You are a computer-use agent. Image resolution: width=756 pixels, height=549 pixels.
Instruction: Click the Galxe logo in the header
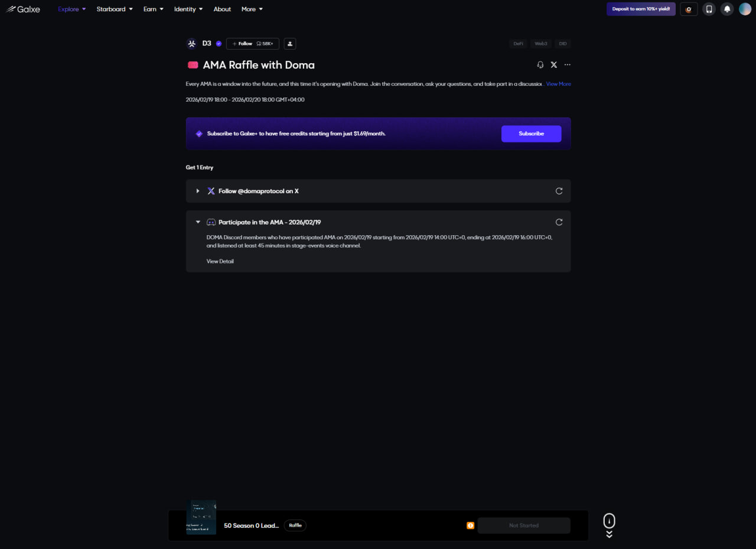23,9
